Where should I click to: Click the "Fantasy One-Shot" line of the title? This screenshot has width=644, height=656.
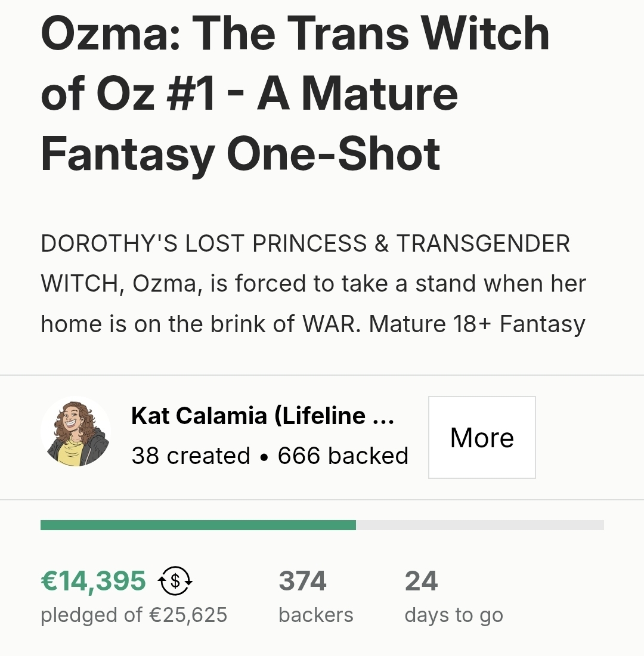240,153
